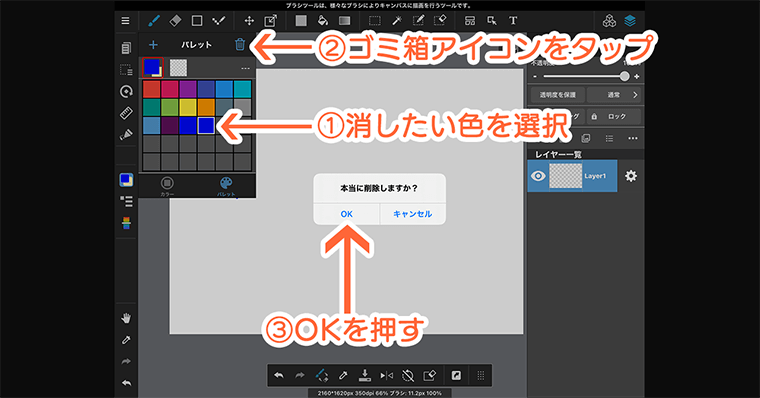The height and width of the screenshot is (398, 760).
Task: Flip canvas horizontally in bottom bar
Action: coord(386,375)
